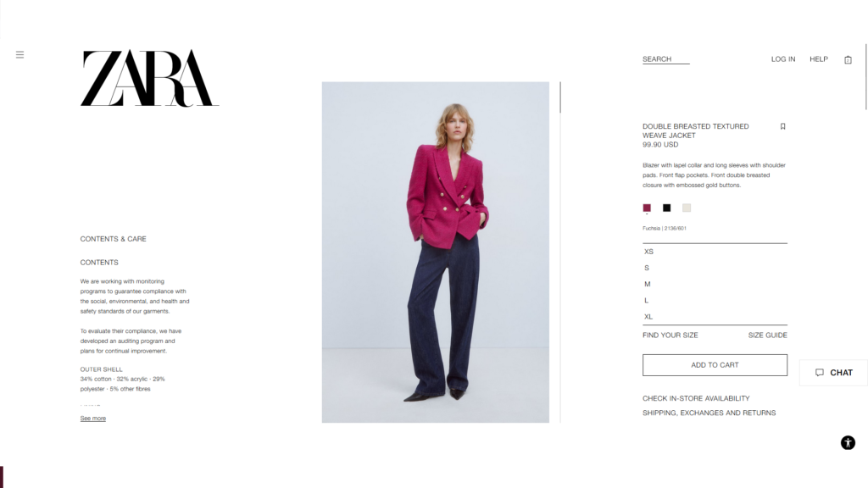Expand Check In-Store Availability
This screenshot has height=488, width=868.
coord(696,398)
